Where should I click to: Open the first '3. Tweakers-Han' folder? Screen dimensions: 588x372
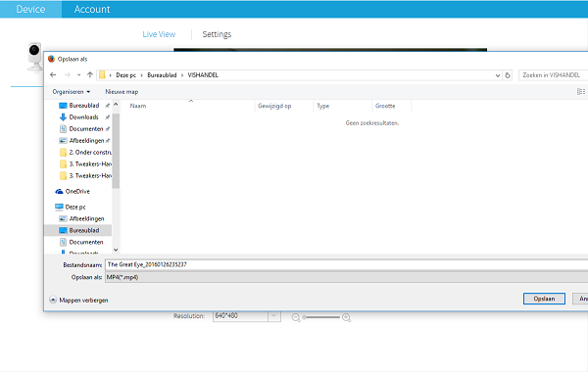85,164
